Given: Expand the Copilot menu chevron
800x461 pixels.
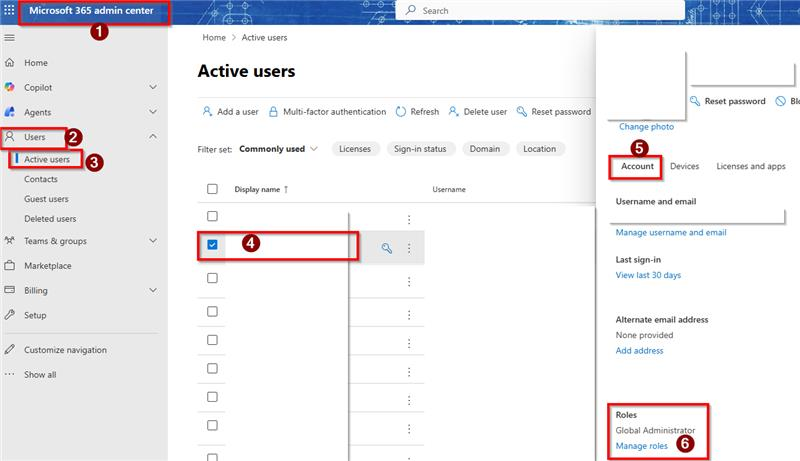Looking at the screenshot, I should 153,87.
